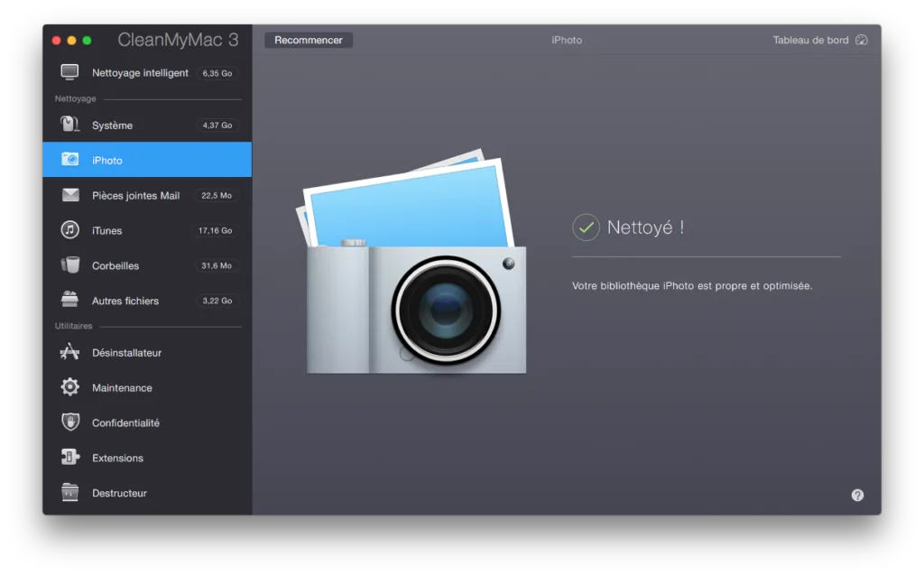Click the Destructeur shredder icon
This screenshot has width=924, height=576.
(69, 492)
